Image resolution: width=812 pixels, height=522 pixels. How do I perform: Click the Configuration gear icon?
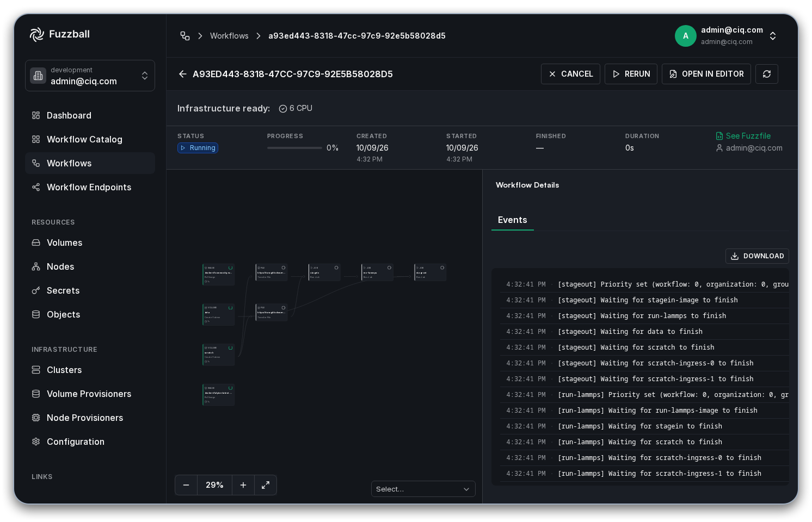36,442
